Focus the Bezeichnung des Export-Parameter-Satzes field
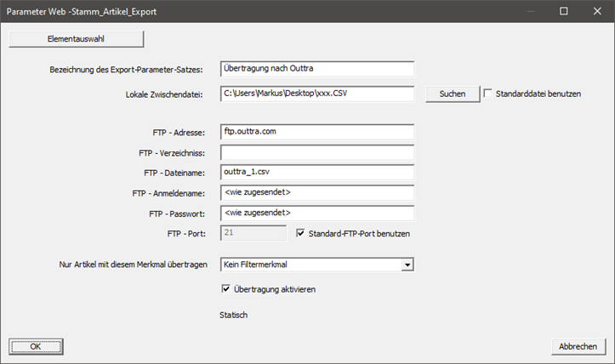The width and height of the screenshot is (615, 364). pos(317,69)
